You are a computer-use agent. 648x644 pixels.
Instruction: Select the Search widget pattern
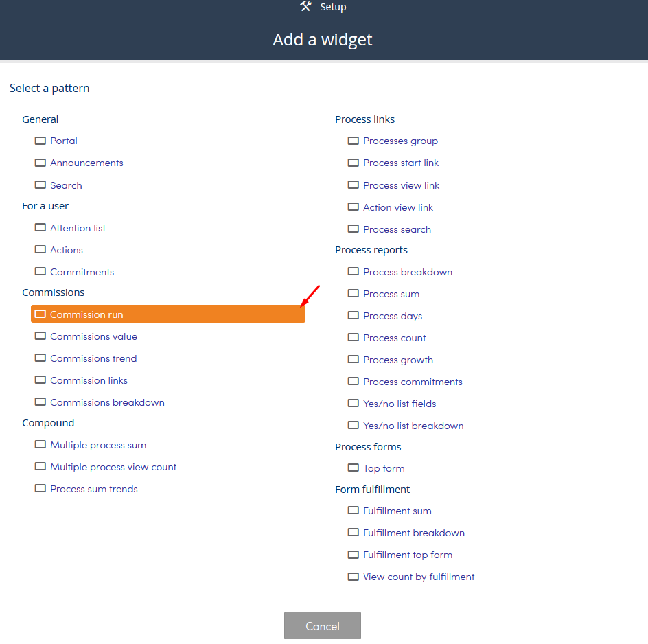point(66,185)
